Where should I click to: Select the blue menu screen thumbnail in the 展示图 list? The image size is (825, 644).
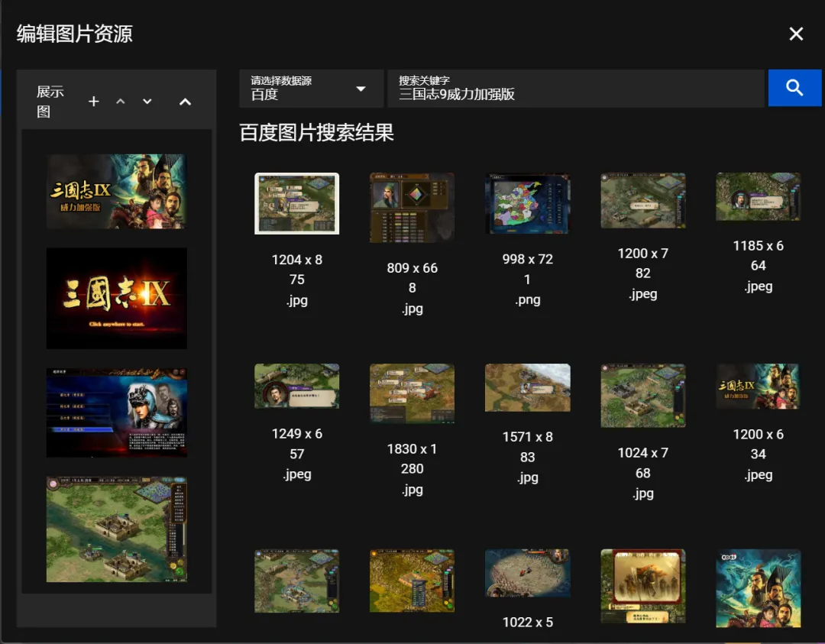pos(116,413)
